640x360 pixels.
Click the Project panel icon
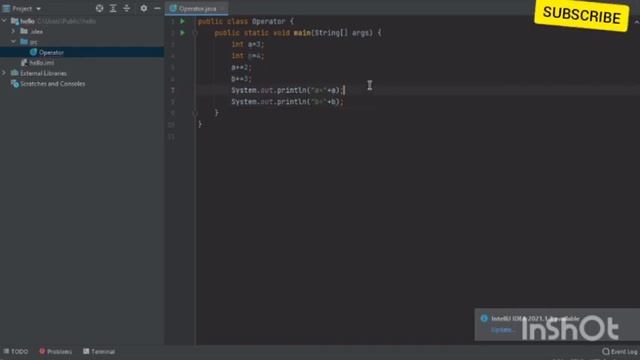6,8
